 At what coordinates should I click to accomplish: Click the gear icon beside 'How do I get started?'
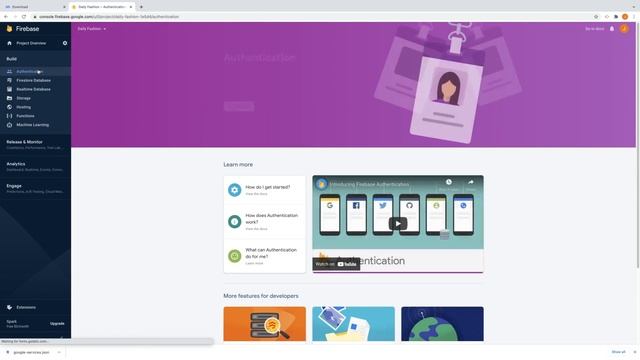(x=235, y=190)
